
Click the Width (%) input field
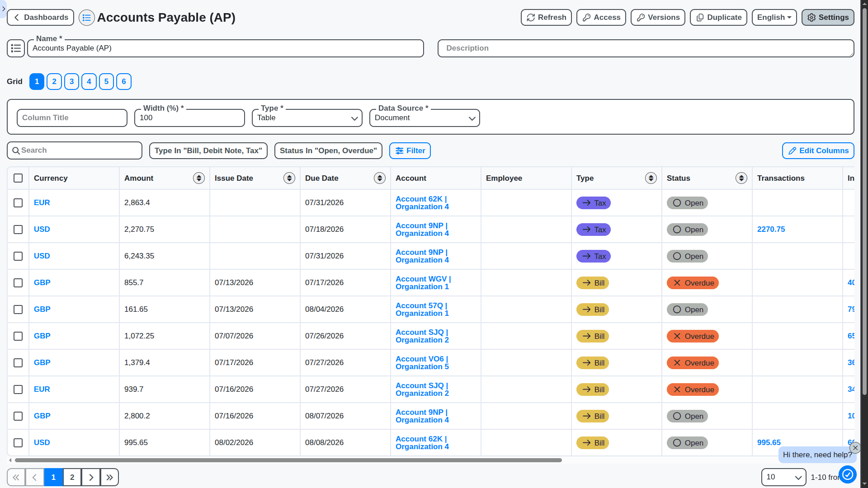click(x=189, y=118)
